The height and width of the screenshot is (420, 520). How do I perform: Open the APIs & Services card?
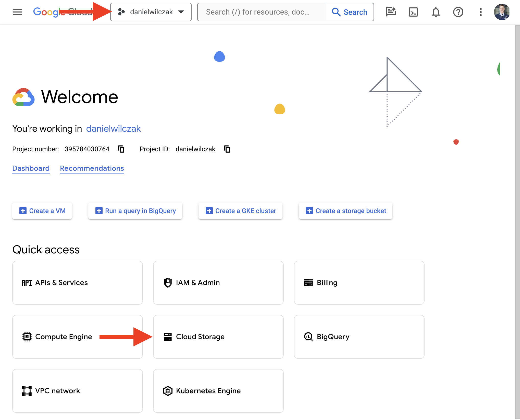[x=78, y=283]
